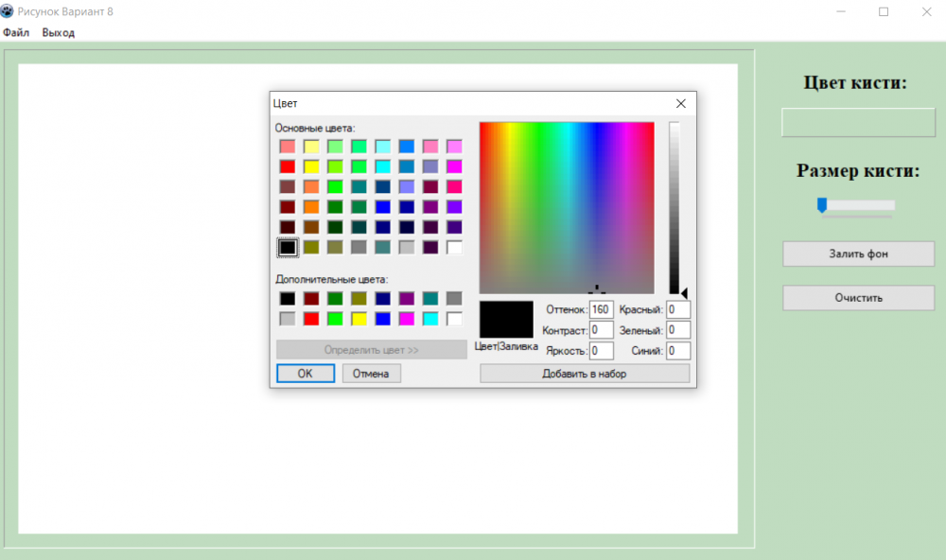The height and width of the screenshot is (560, 946).
Task: Click the Отмена button
Action: coord(371,374)
